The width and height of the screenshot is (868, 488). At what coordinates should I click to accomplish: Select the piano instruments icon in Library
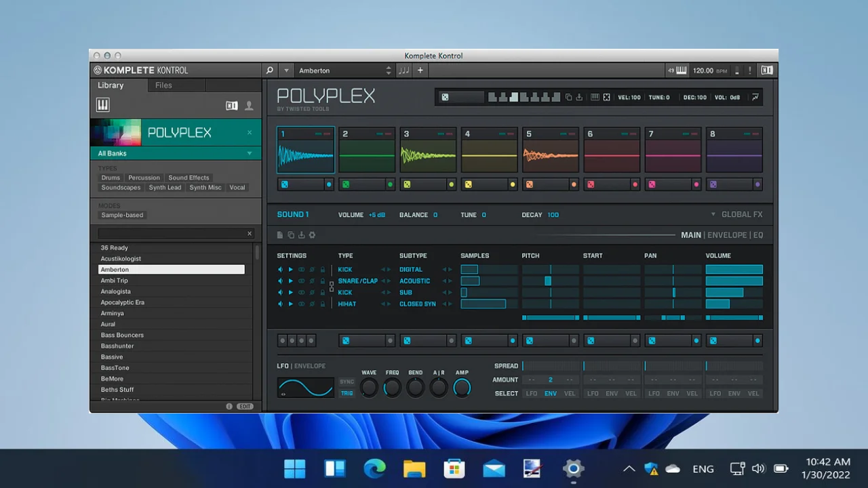pos(103,105)
